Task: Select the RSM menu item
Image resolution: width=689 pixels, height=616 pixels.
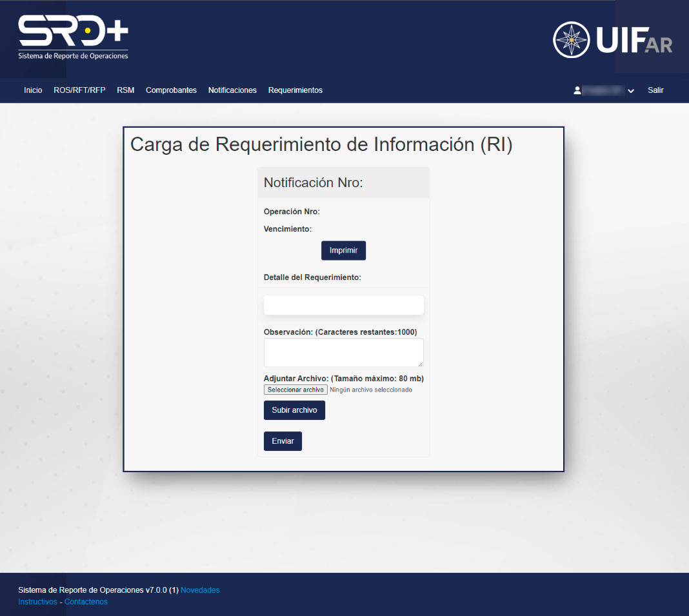Action: tap(125, 90)
